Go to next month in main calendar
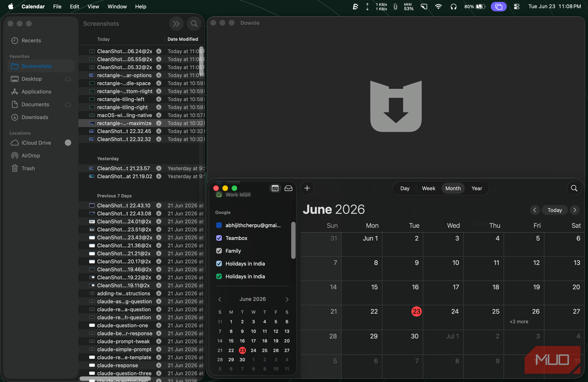Screen dimensions: 588x382 [575, 210]
